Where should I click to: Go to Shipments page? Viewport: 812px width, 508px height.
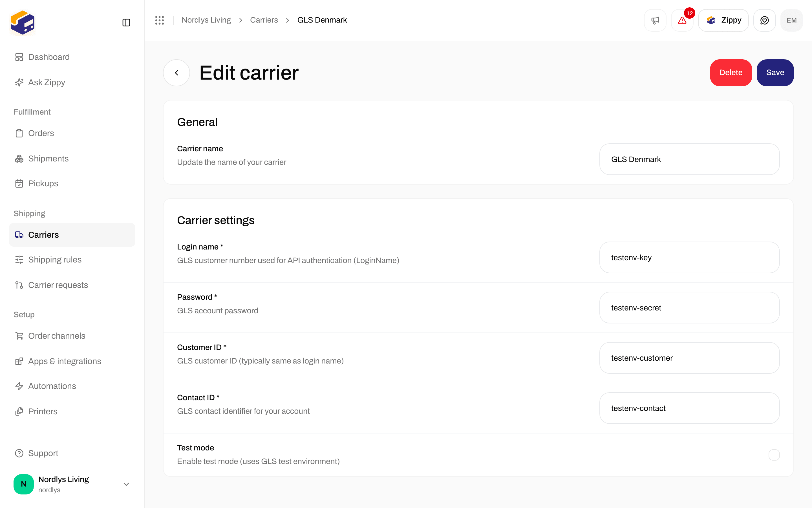click(72, 159)
